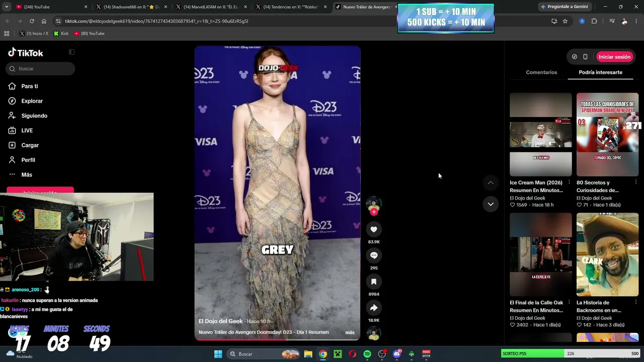Open the get-app phone icon in the header
Screen dimensions: 644x362
click(x=585, y=57)
